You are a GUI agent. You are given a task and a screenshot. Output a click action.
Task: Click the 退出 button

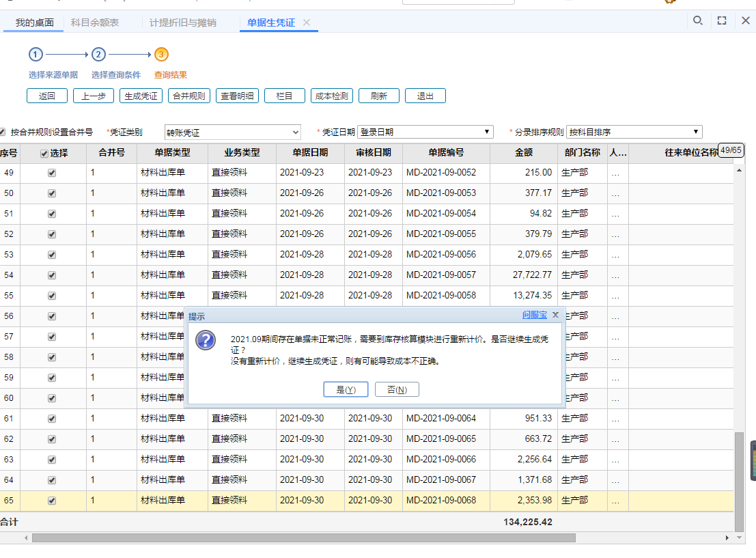pos(425,96)
